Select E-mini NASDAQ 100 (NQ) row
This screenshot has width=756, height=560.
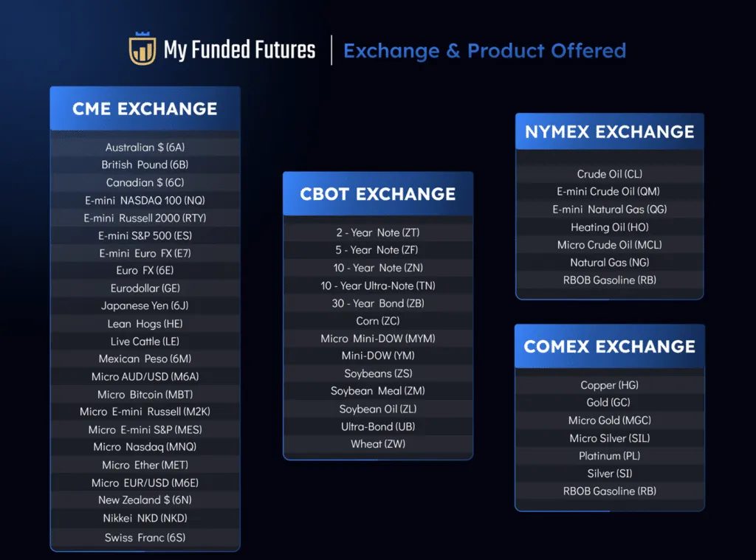[x=145, y=200]
